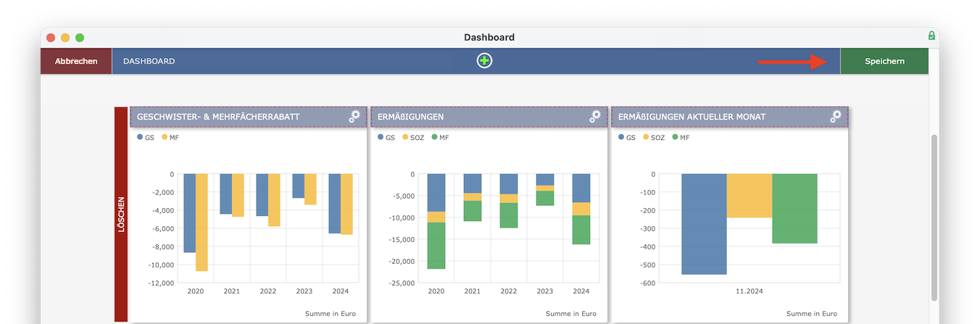Toggle SOZ legend in Ermäßigungen chart
The height and width of the screenshot is (324, 980).
point(413,137)
